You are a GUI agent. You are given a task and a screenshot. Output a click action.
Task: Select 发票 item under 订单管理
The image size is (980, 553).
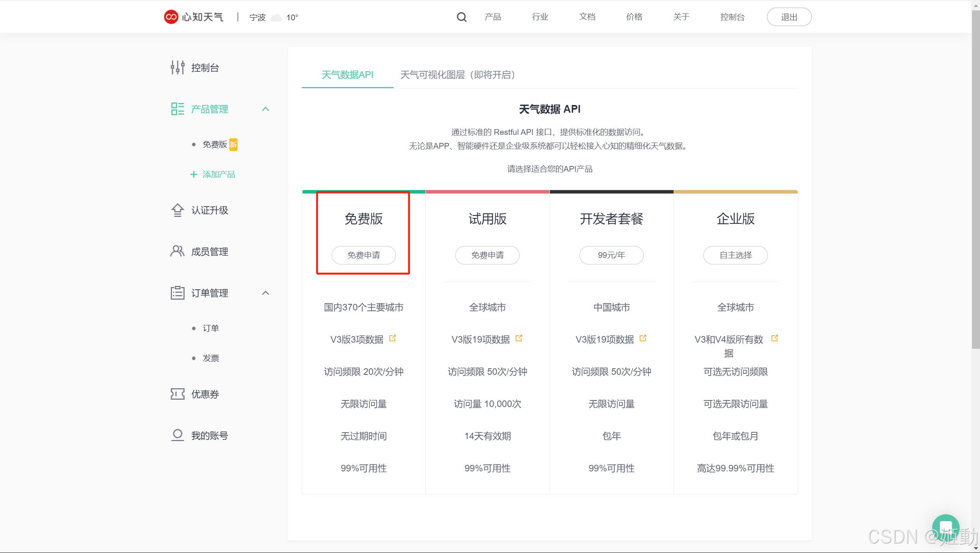[x=211, y=358]
